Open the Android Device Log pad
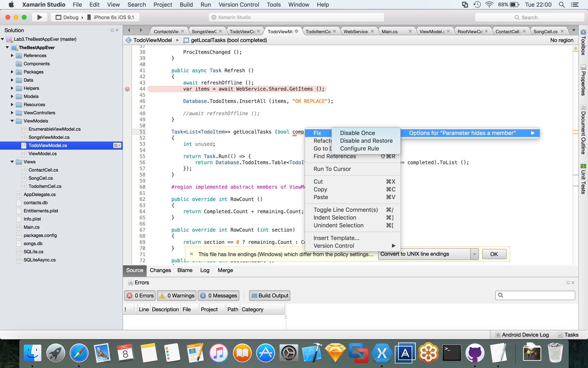This screenshot has width=588, height=368. tap(522, 334)
